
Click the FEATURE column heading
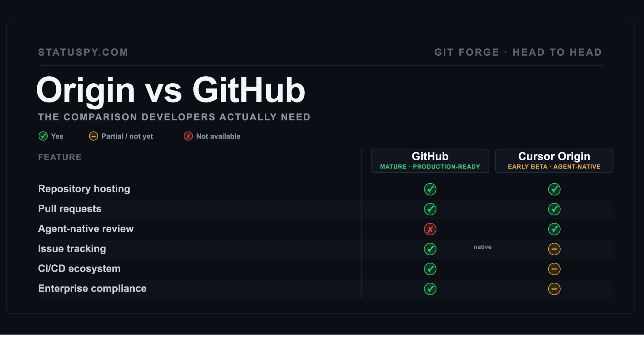tap(60, 157)
